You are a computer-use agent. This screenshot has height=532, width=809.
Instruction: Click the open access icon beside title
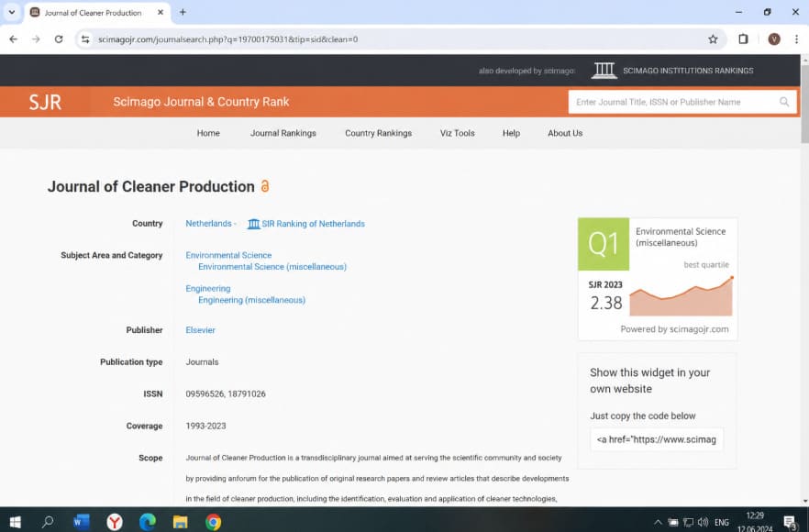(x=265, y=186)
